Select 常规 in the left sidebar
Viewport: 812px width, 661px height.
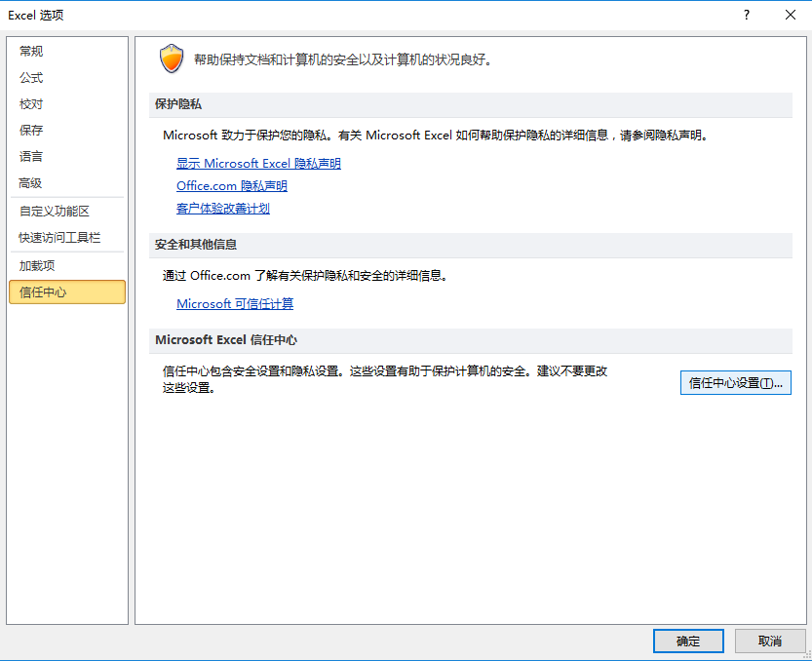click(32, 52)
